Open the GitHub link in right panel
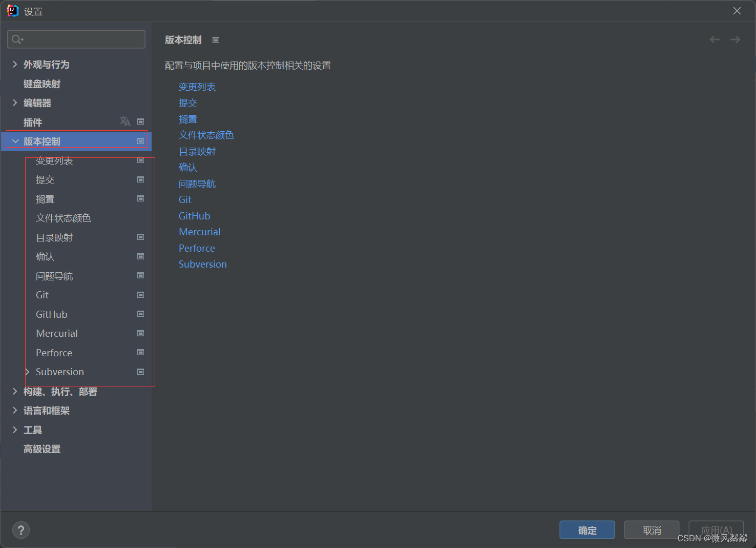The image size is (756, 548). click(x=195, y=216)
